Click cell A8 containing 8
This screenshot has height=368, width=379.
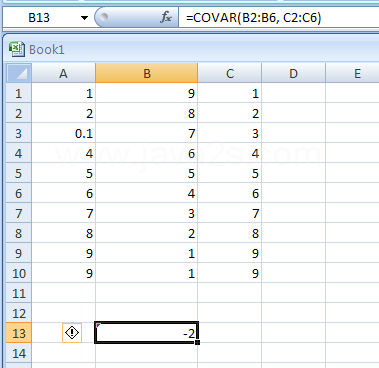click(63, 233)
